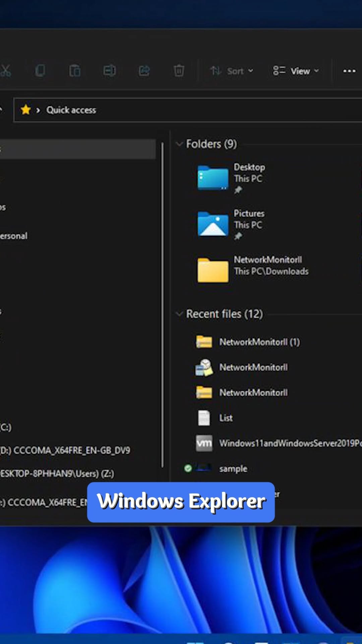
Task: Open the View dropdown menu
Action: tap(296, 71)
